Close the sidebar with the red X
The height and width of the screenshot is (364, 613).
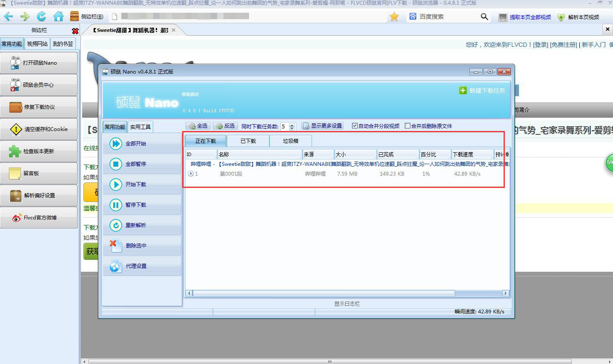(x=75, y=31)
